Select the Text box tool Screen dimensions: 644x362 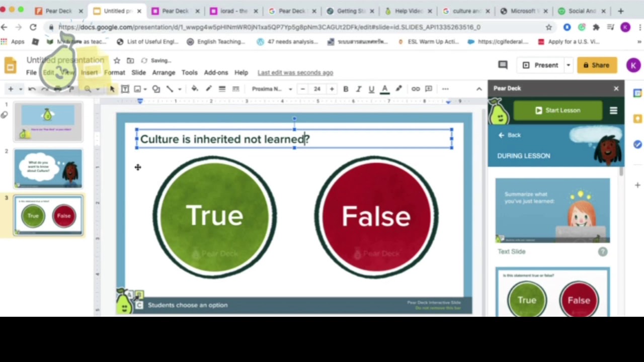tap(125, 89)
